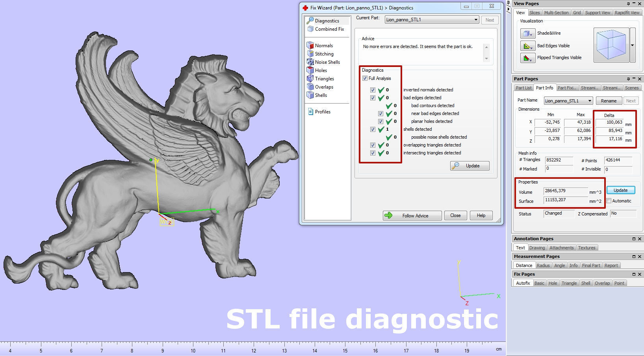Viewport: 644px width, 356px height.
Task: Toggle the shells detected checkbox
Action: [x=373, y=129]
